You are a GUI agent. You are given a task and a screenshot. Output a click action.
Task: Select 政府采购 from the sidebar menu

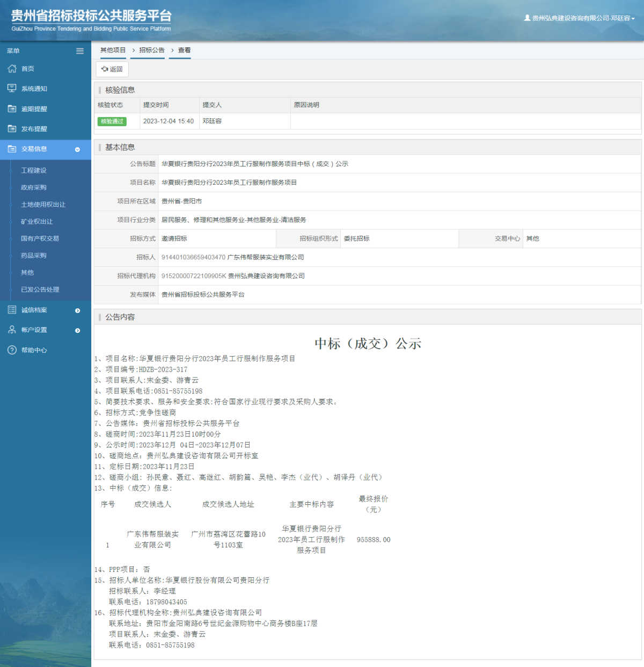click(x=34, y=187)
